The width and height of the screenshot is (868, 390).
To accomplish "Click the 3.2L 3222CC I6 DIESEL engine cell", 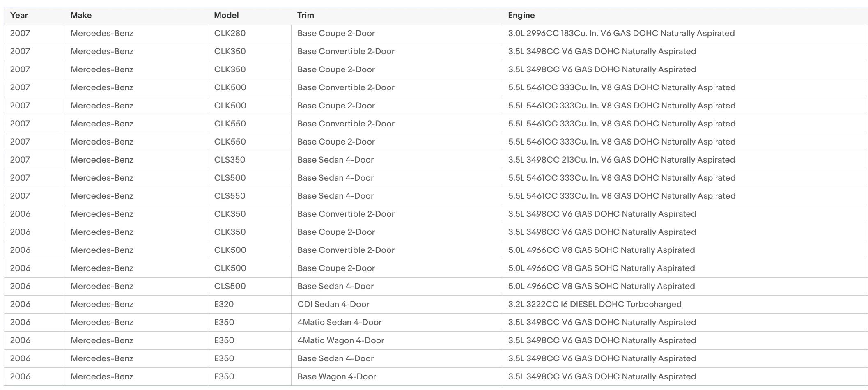I will pyautogui.click(x=683, y=305).
